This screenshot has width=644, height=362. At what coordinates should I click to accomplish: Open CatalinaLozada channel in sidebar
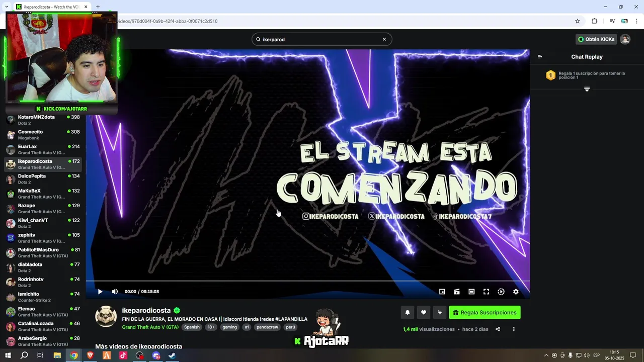click(x=43, y=326)
